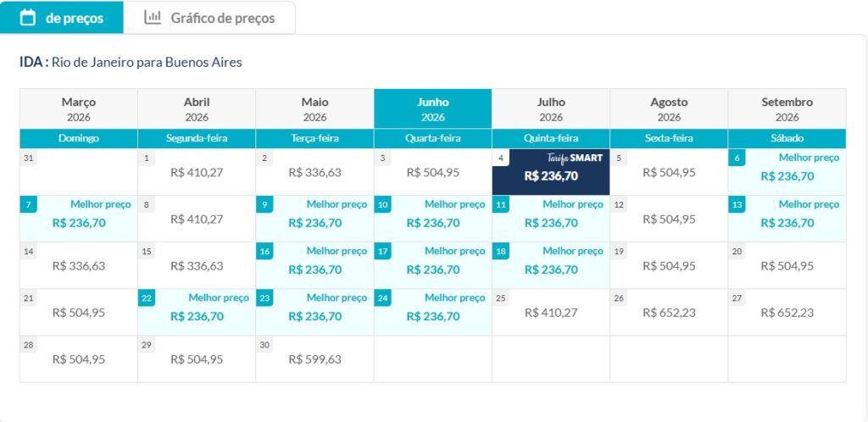Image resolution: width=868 pixels, height=422 pixels.
Task: Pick day 25 priced at R$ 410,27
Action: pyautogui.click(x=551, y=312)
